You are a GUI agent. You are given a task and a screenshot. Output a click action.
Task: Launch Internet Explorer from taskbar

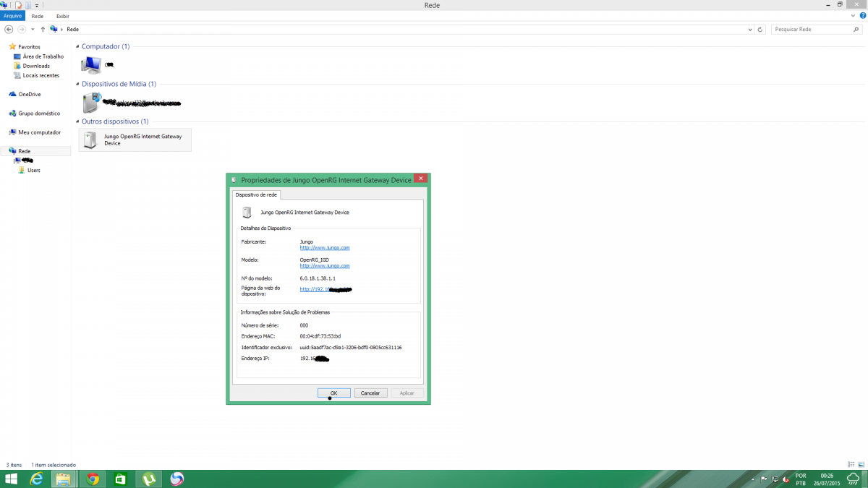[36, 479]
